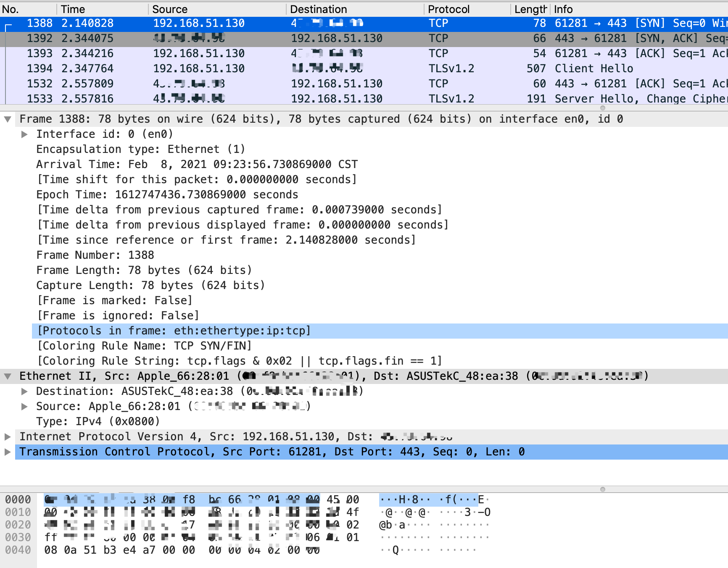Select packet 1388 SYN row
Image resolution: width=728 pixels, height=568 pixels.
[364, 24]
